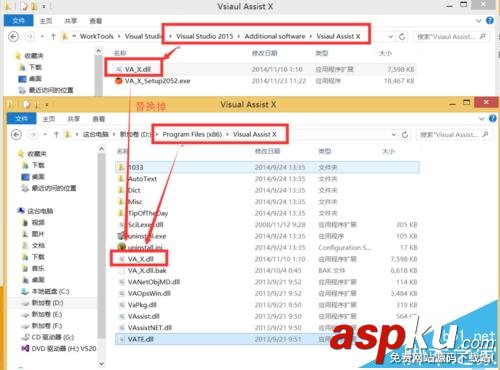This screenshot has width=500, height=370.
Task: Refresh the Visual Assist X folder view
Action: click(x=405, y=134)
